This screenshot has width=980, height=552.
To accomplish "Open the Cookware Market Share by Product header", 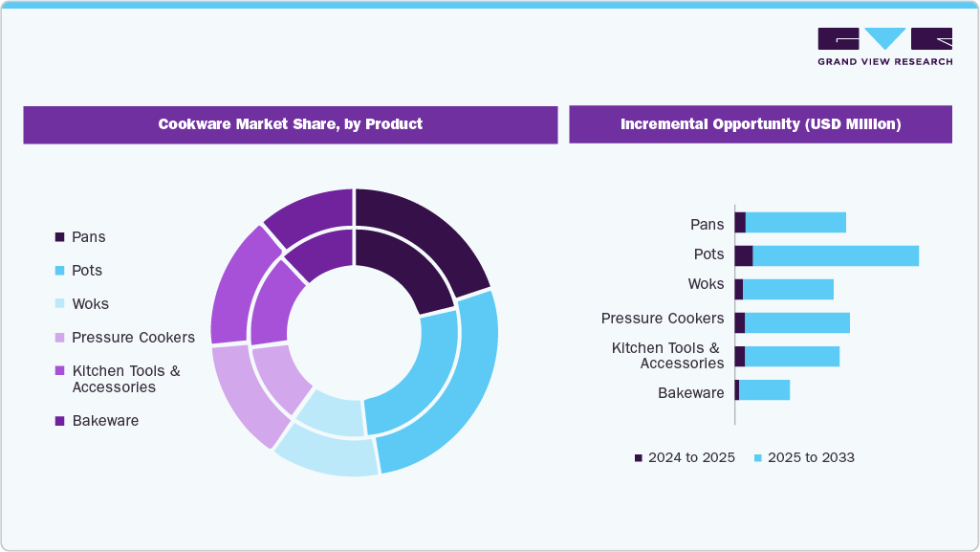I will click(291, 124).
